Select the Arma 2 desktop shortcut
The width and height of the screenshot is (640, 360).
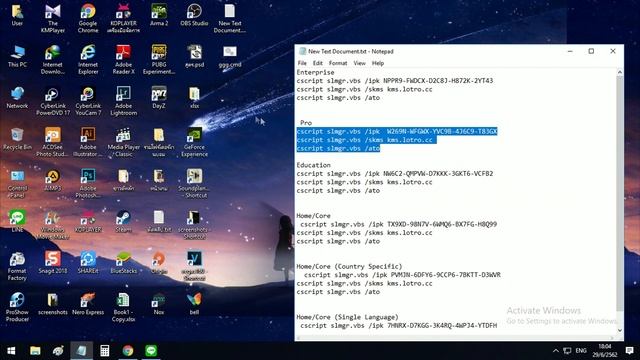click(x=159, y=16)
